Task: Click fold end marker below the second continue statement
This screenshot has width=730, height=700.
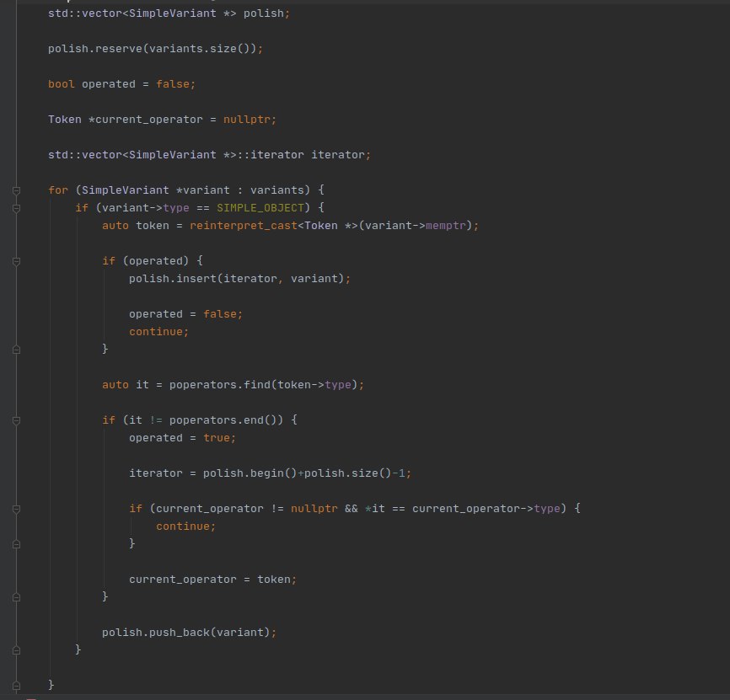Action: point(16,544)
